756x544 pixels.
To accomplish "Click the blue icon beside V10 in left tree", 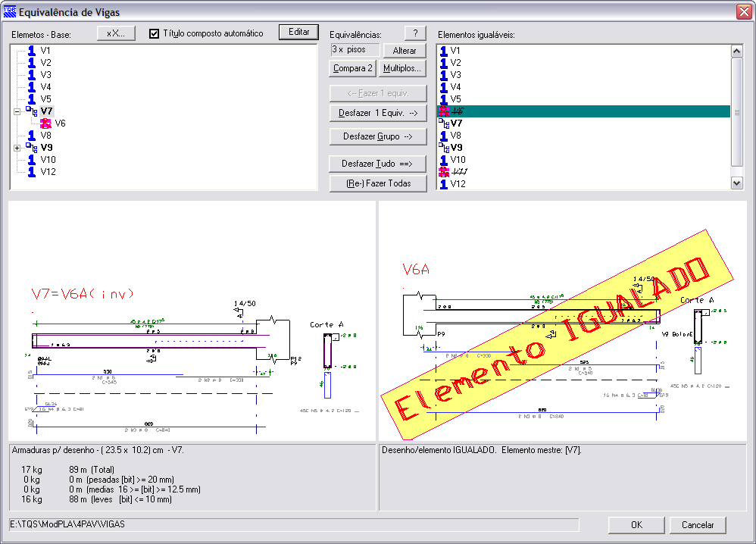I will pos(32,160).
